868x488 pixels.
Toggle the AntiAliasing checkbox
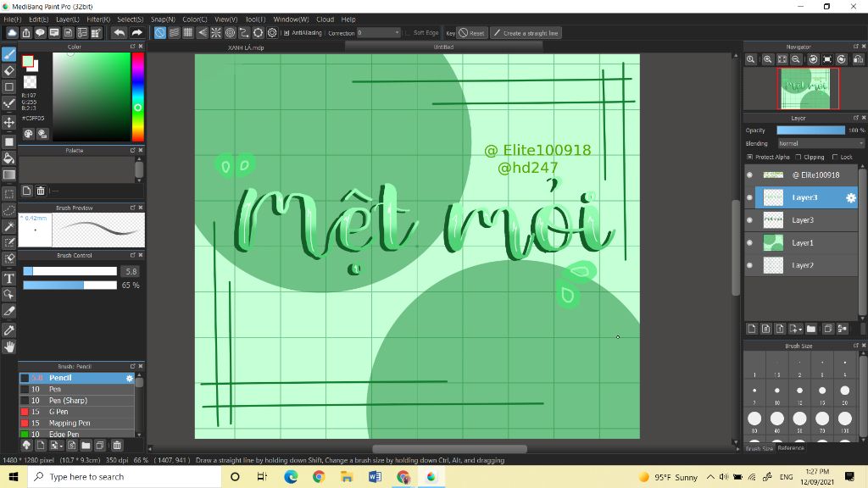coord(287,33)
